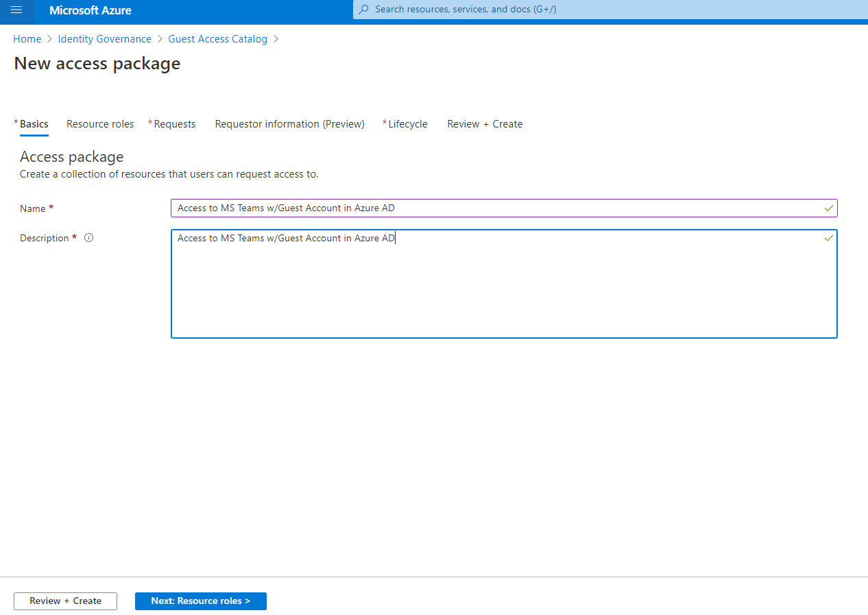Open the Review + Create tab

pyautogui.click(x=485, y=124)
